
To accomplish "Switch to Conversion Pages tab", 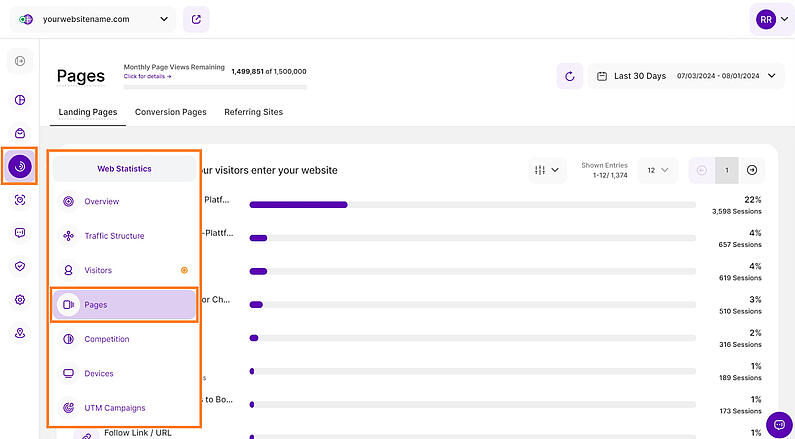I will pos(170,112).
